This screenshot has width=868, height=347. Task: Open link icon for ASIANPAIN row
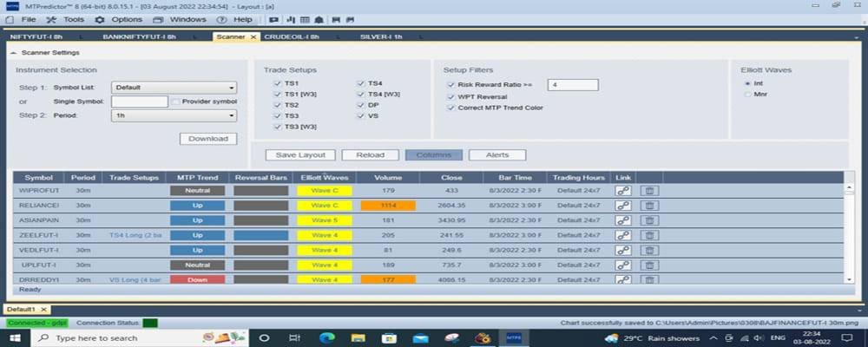tap(624, 220)
